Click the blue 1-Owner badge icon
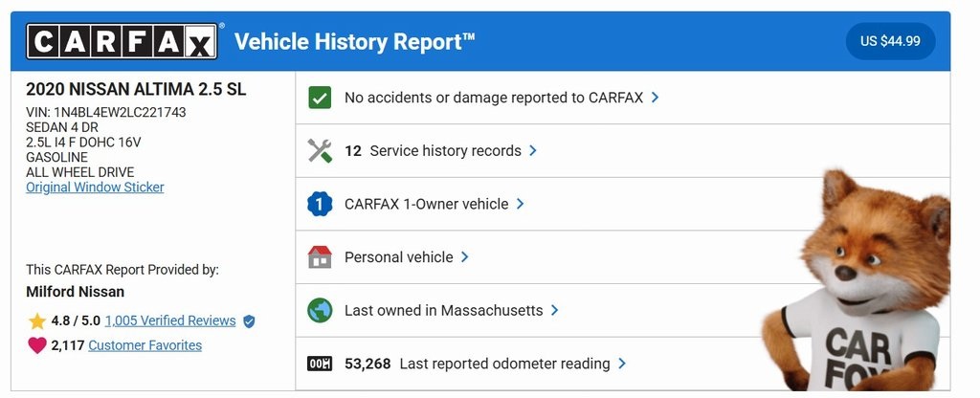 (x=320, y=204)
